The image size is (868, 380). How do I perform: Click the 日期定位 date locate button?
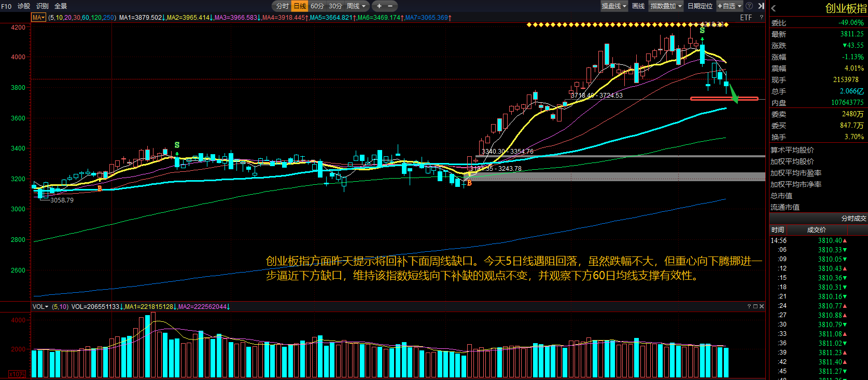coord(700,6)
